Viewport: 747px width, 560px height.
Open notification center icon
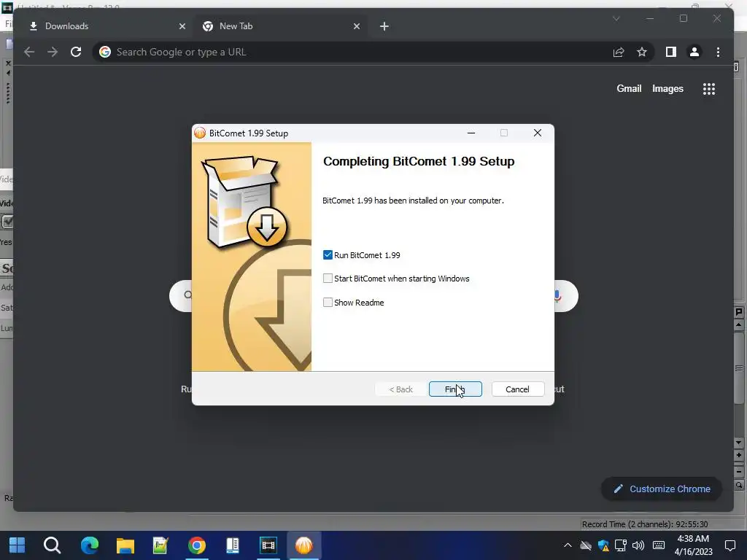coord(729,545)
